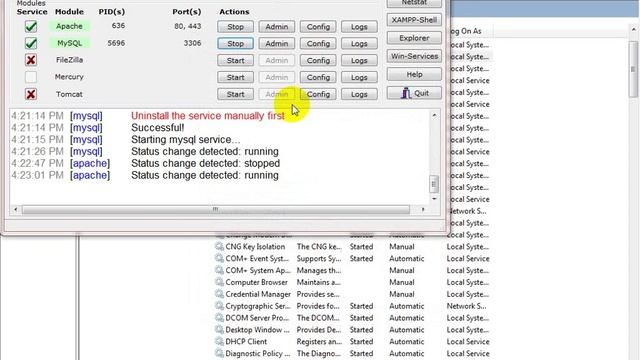640x360 pixels.
Task: Click the log horizontal scrollbar thumb
Action: click(216, 209)
